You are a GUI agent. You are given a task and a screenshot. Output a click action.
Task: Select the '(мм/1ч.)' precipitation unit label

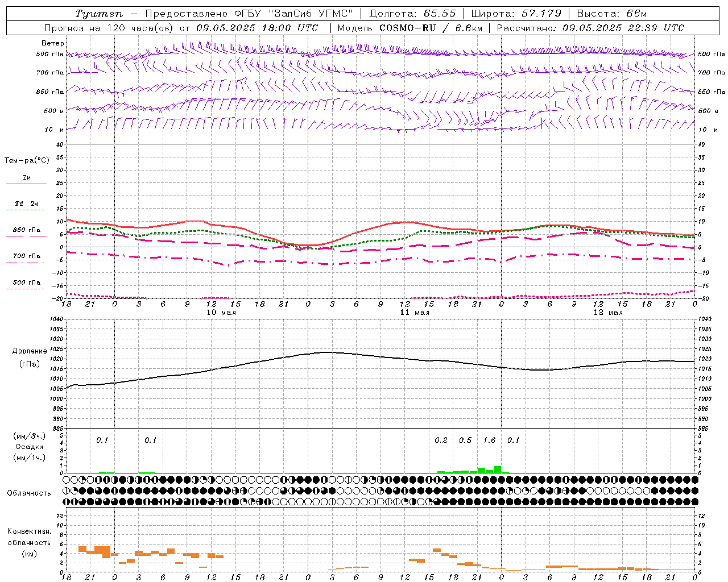29,458
